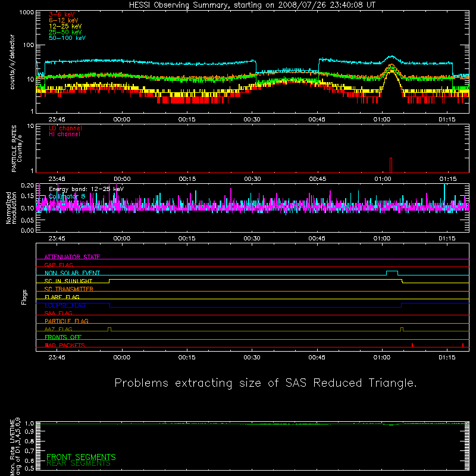
Task: Select the '6-12 keV' legend entry
Action: click(x=64, y=20)
